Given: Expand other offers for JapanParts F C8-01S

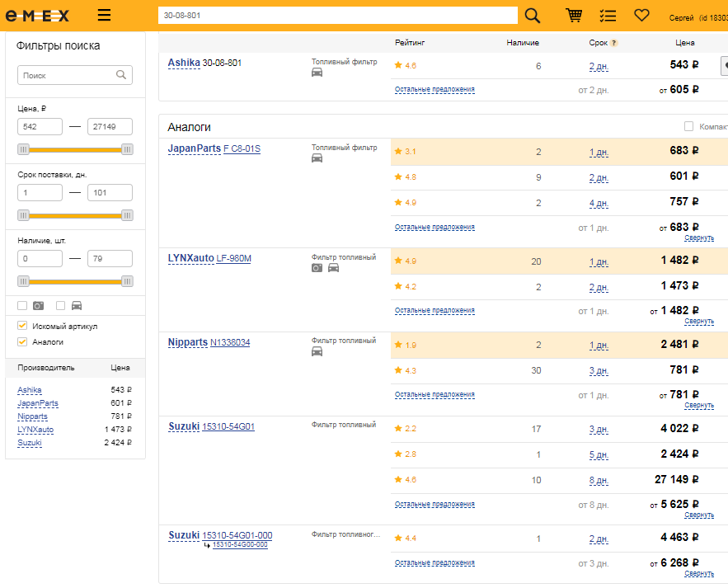Looking at the screenshot, I should (434, 227).
